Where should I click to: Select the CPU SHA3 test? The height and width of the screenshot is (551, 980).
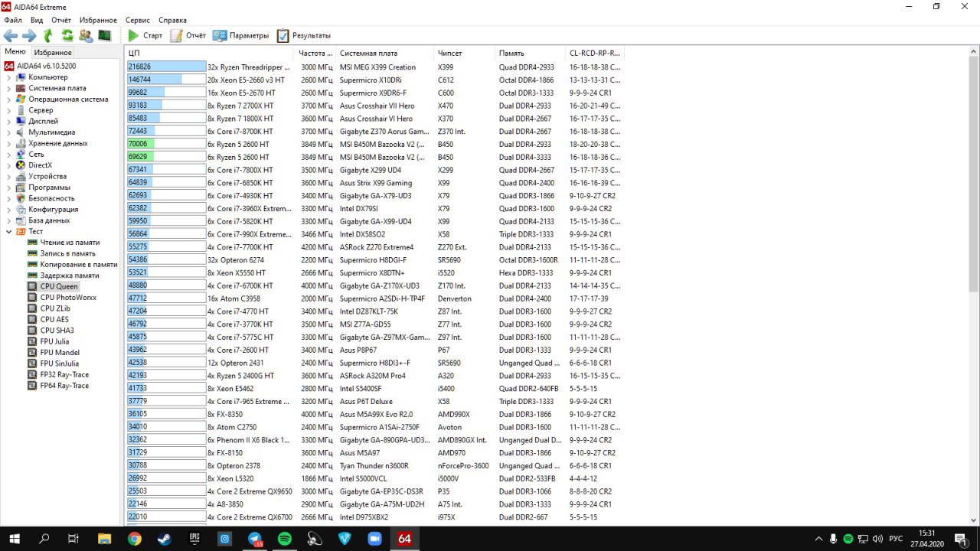tap(57, 331)
